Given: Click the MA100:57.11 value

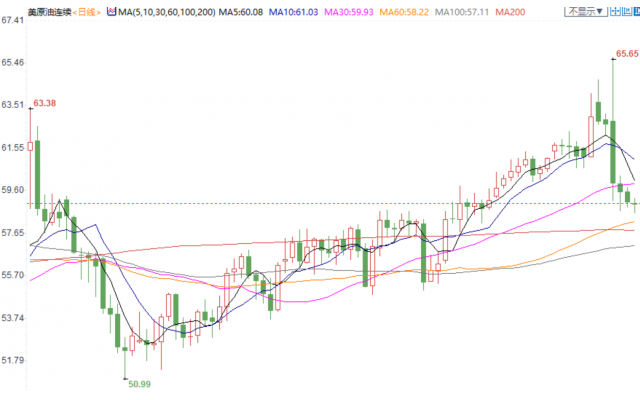Looking at the screenshot, I should click(462, 12).
